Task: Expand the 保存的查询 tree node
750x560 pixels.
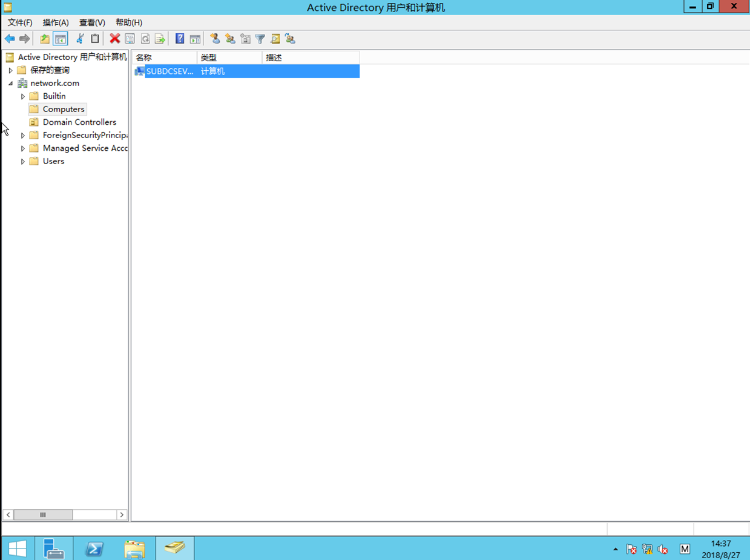Action: pyautogui.click(x=10, y=70)
